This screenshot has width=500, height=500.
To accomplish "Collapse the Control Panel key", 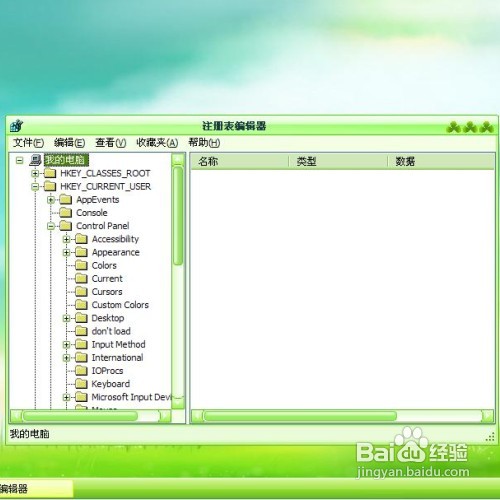I will (x=51, y=226).
